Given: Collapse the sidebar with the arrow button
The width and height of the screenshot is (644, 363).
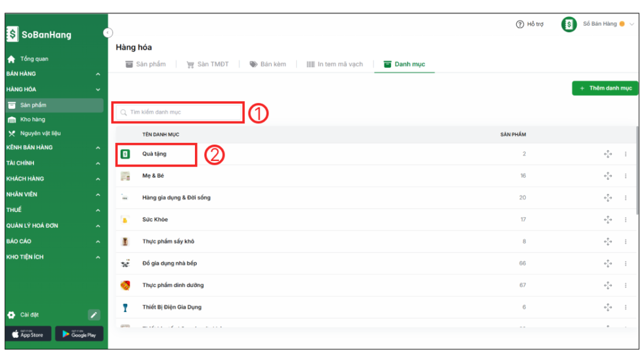Looking at the screenshot, I should [x=108, y=32].
